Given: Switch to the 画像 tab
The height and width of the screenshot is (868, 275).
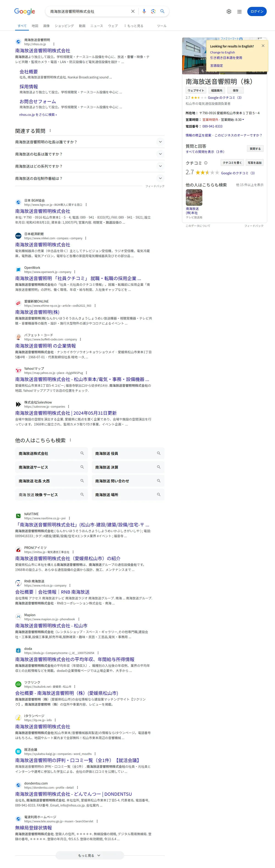Looking at the screenshot, I should click(x=47, y=26).
